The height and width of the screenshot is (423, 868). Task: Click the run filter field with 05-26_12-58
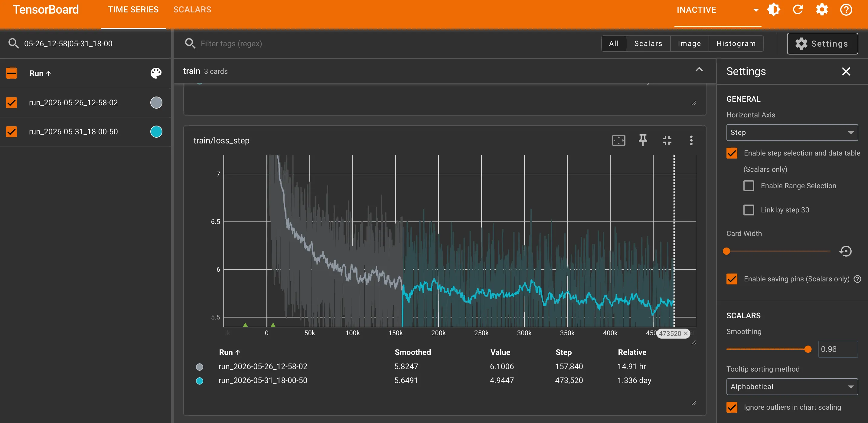click(x=94, y=44)
